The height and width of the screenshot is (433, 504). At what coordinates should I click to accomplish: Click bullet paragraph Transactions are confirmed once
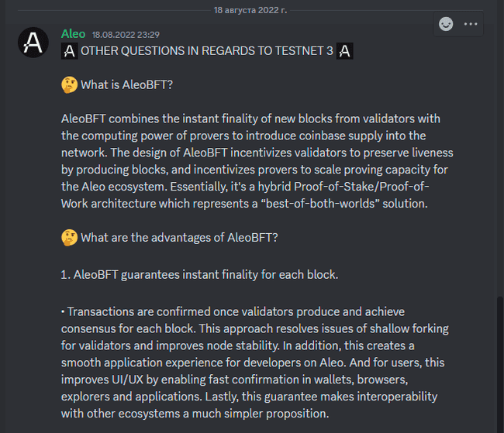click(x=233, y=312)
